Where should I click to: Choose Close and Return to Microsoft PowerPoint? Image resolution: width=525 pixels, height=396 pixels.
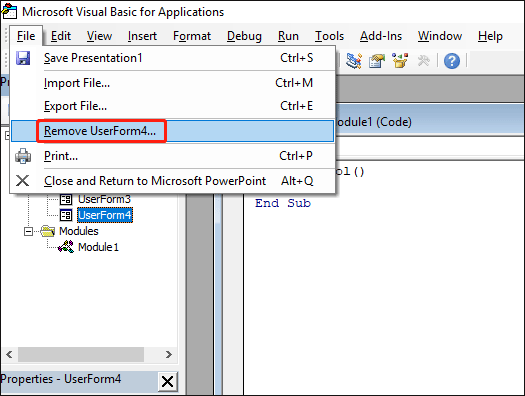tap(173, 181)
